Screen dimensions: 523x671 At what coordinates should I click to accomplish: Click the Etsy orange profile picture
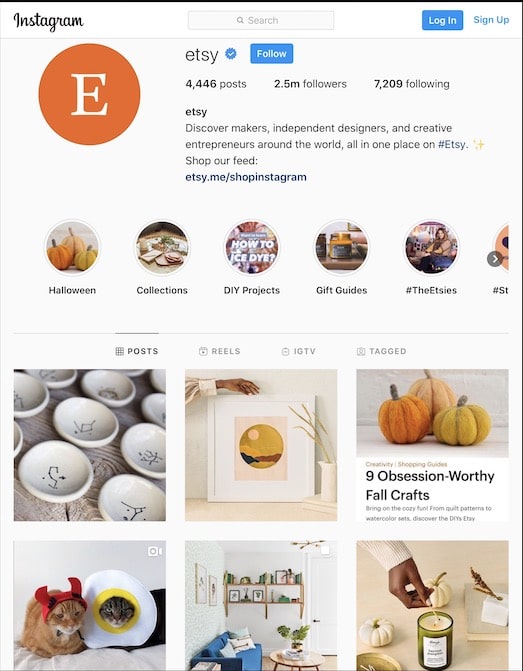click(x=89, y=94)
